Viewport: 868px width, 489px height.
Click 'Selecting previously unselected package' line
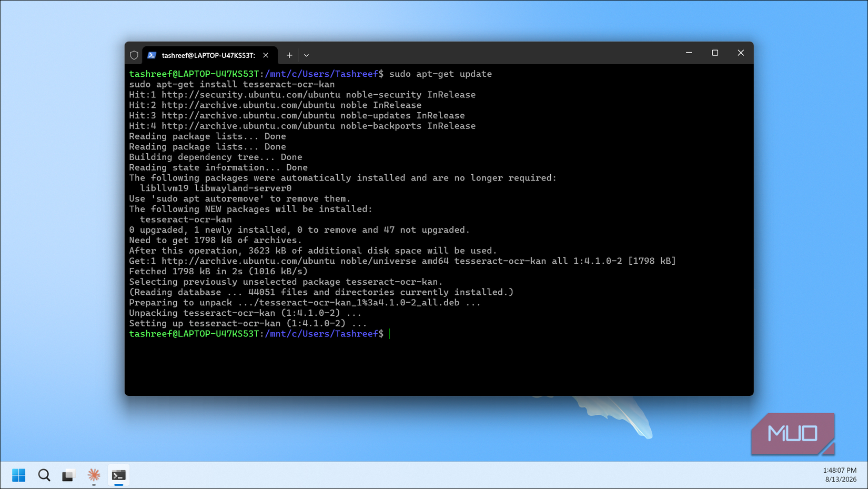coord(286,282)
